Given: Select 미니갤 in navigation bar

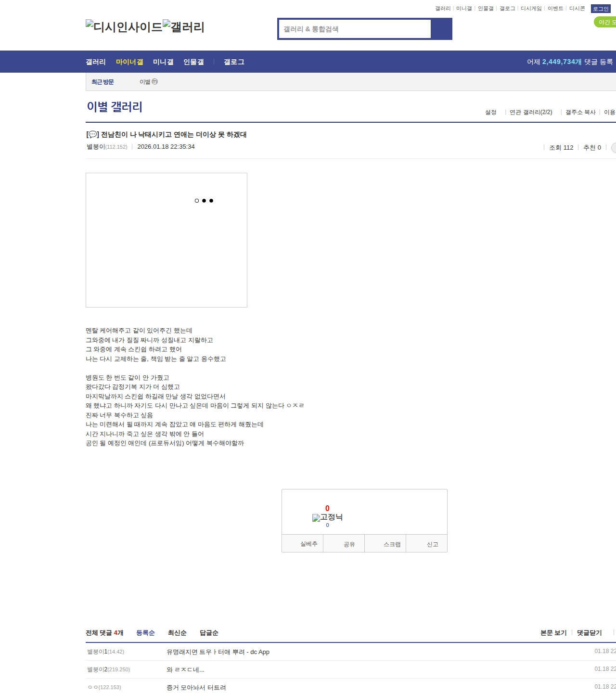Looking at the screenshot, I should tap(163, 62).
